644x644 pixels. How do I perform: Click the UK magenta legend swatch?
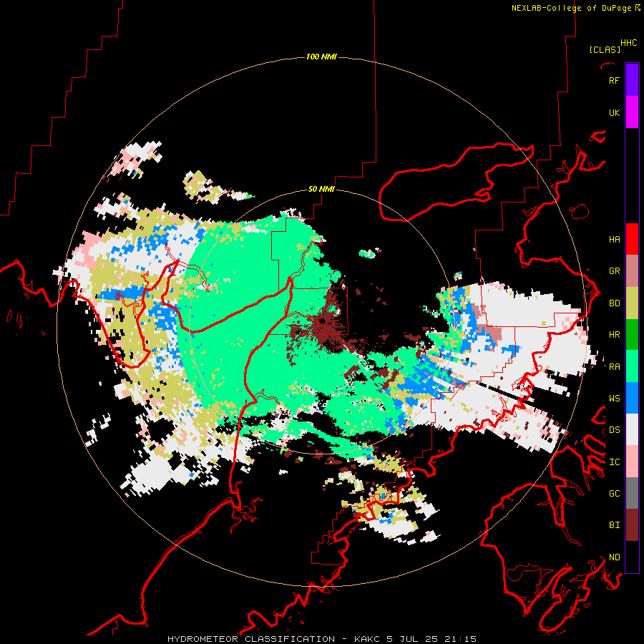pos(632,112)
